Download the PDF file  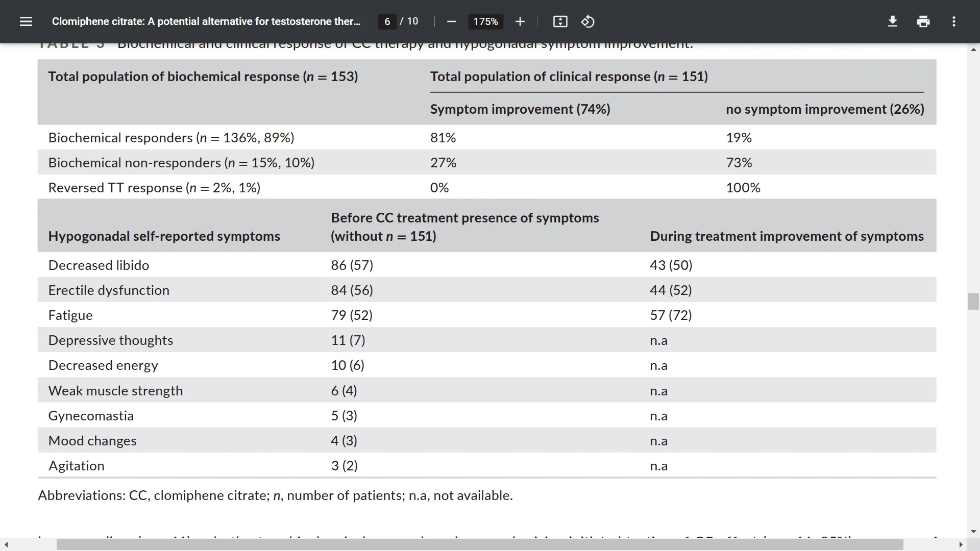893,21
